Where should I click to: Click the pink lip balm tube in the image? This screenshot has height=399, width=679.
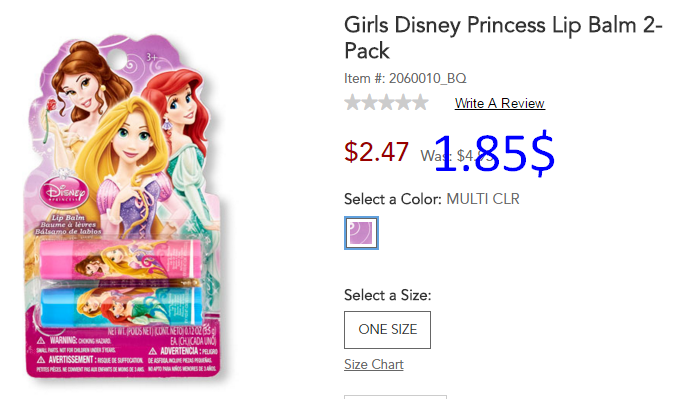tap(121, 260)
